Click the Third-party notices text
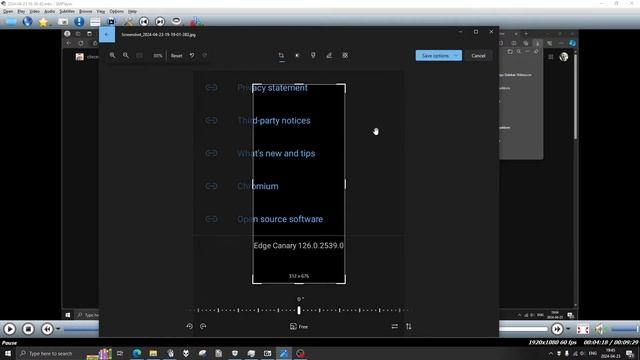 pyautogui.click(x=274, y=120)
